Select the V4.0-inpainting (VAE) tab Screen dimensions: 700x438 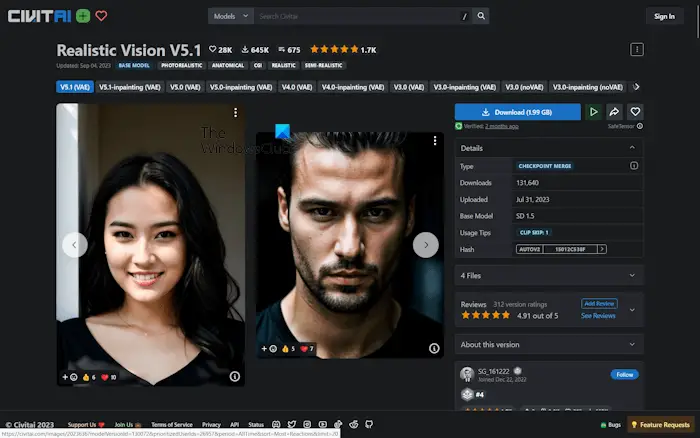tap(353, 87)
